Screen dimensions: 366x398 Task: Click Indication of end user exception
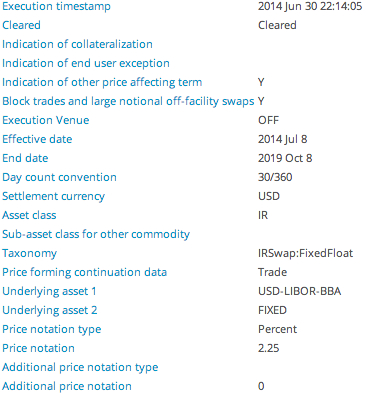click(86, 63)
